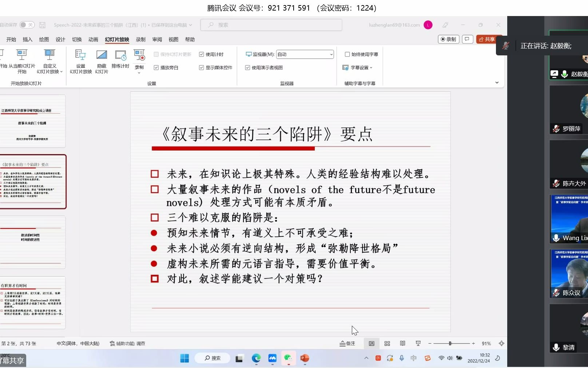Open Microsoft Edge from taskbar
The height and width of the screenshot is (368, 588).
pyautogui.click(x=256, y=358)
